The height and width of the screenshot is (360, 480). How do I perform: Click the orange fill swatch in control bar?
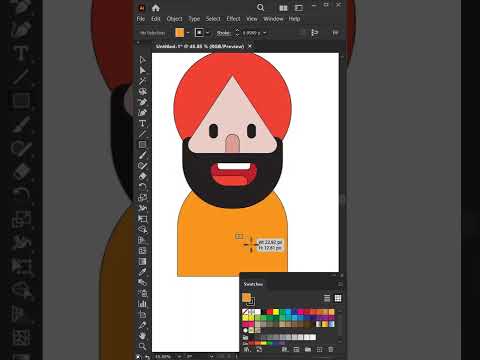[x=180, y=33]
